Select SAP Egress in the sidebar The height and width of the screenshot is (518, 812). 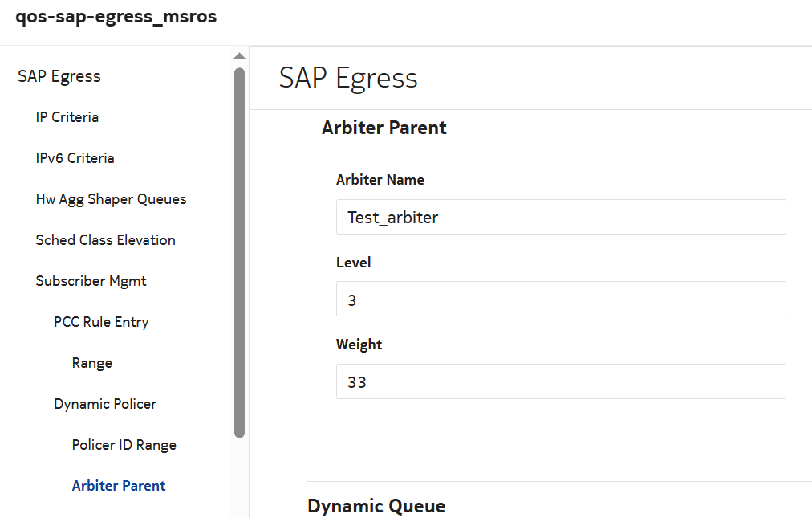pos(59,76)
